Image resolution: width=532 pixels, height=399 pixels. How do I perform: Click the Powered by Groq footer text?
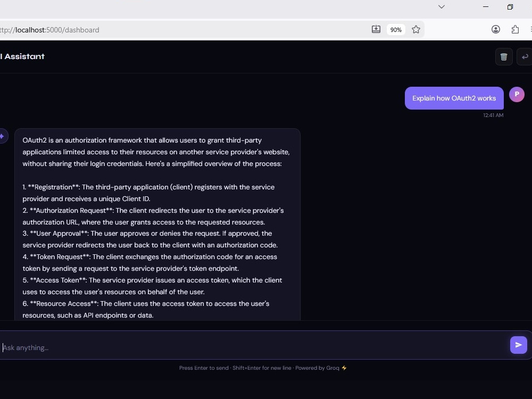point(321,368)
